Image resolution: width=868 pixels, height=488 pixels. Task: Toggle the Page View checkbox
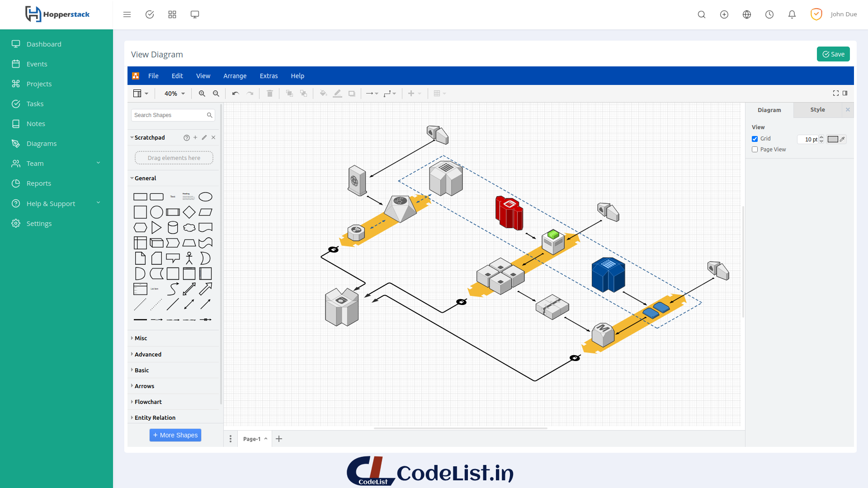tap(755, 149)
